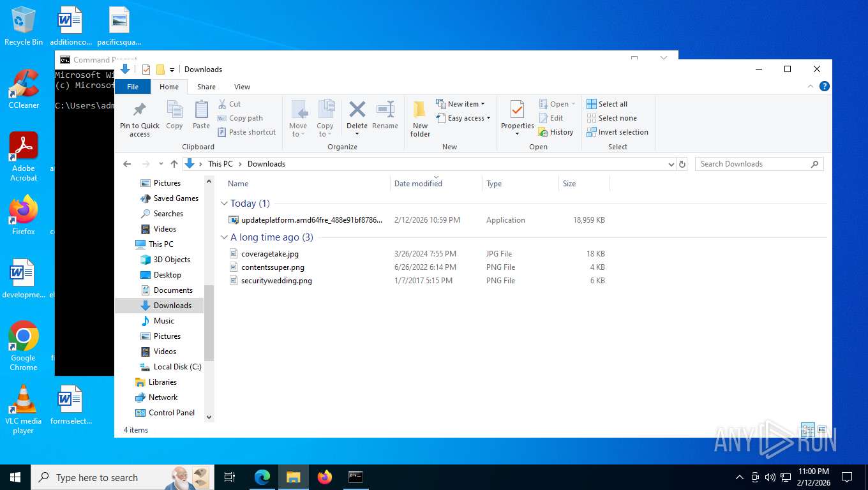The width and height of the screenshot is (868, 490).
Task: Switch to large icons view
Action: click(x=822, y=429)
